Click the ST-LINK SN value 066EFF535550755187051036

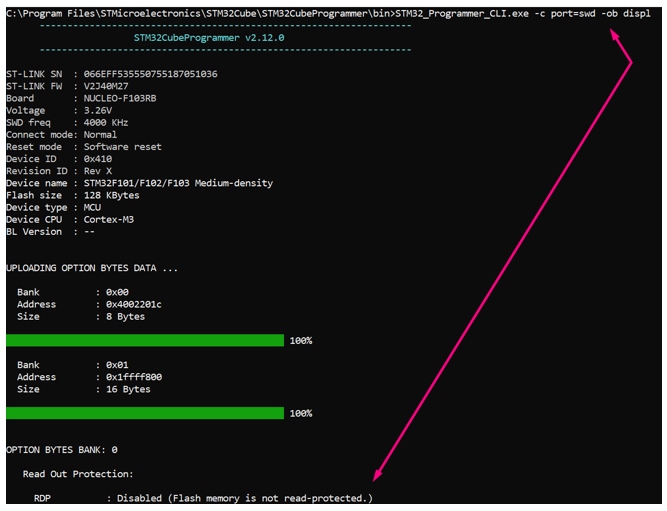click(x=150, y=74)
